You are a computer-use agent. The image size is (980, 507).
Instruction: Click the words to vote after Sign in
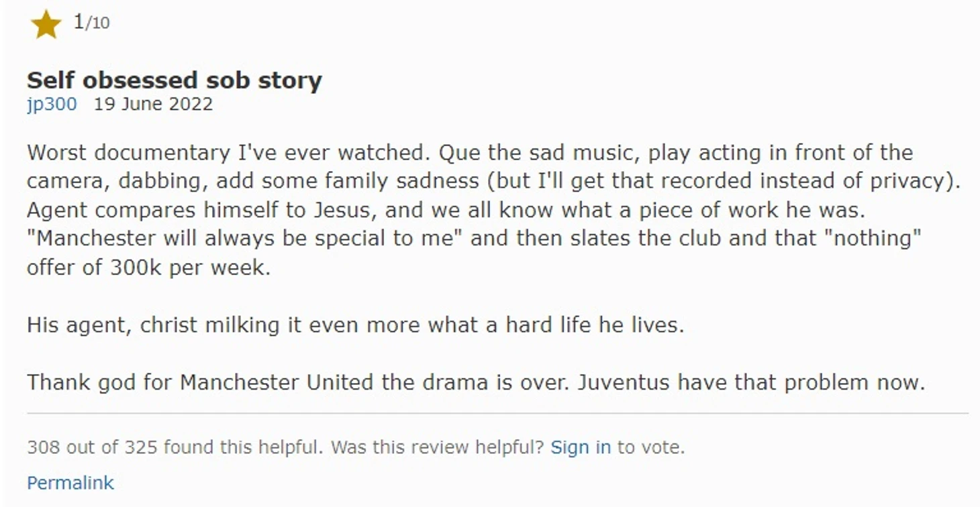point(650,447)
